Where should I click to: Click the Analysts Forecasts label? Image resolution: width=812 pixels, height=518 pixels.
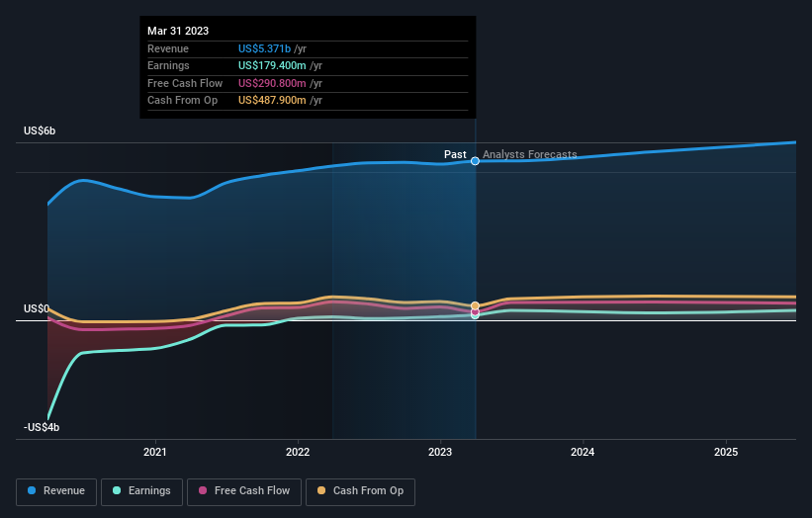click(530, 154)
